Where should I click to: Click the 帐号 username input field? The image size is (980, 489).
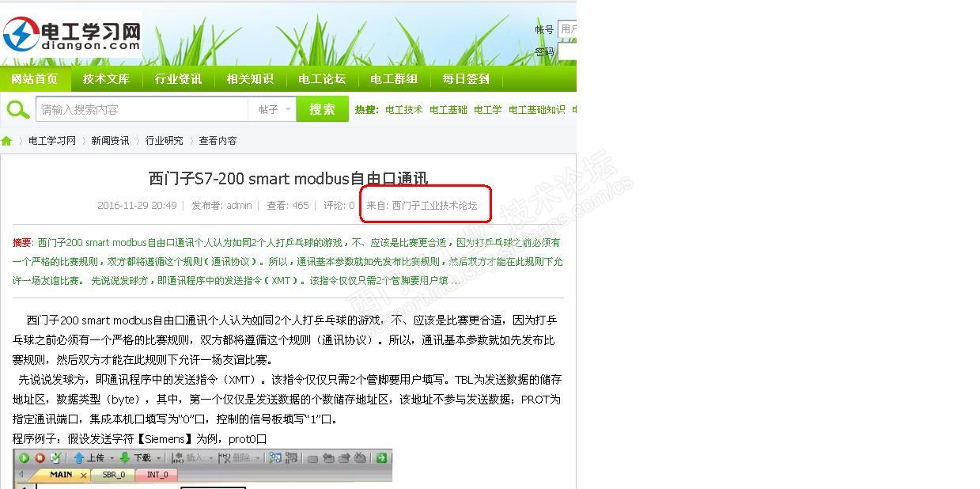coord(567,29)
